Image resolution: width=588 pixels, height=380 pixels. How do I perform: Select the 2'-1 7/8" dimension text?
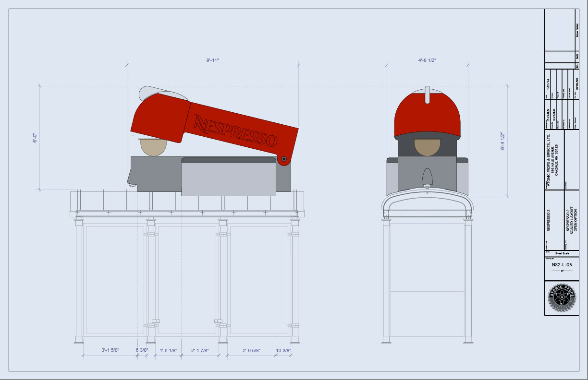pos(200,351)
